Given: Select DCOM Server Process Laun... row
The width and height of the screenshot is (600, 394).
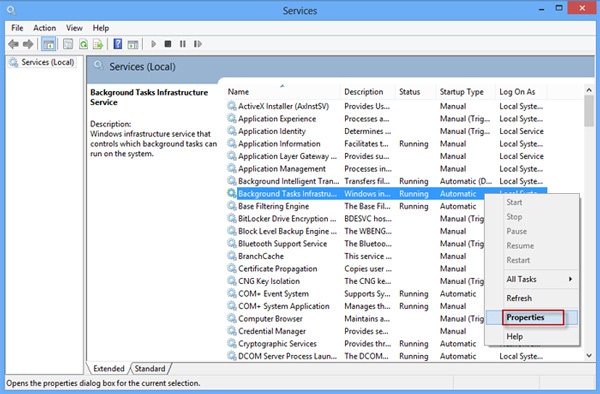Looking at the screenshot, I should coord(386,356).
